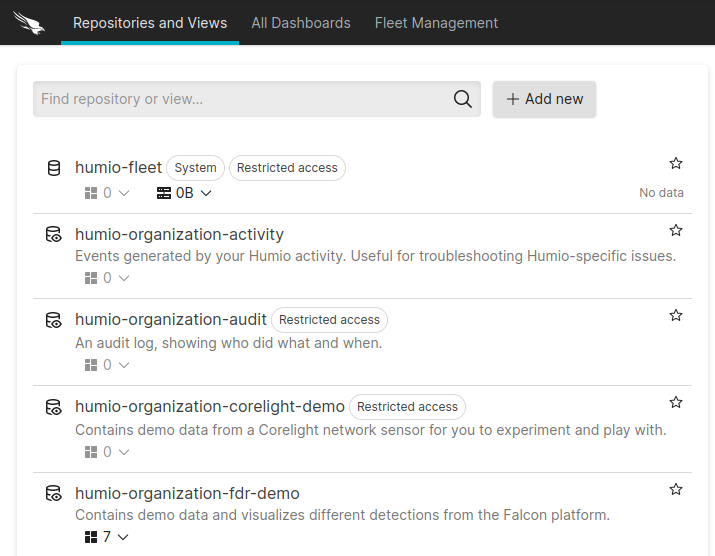Click the search magnifier icon
This screenshot has width=715, height=556.
pos(462,99)
